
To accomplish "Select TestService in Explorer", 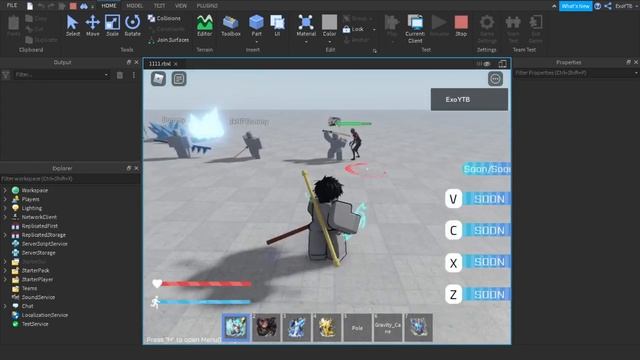I will (x=35, y=324).
